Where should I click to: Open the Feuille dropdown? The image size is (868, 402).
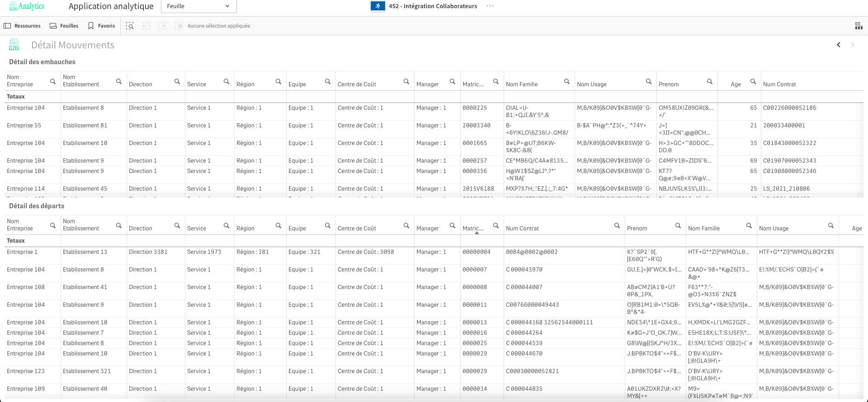click(x=198, y=6)
